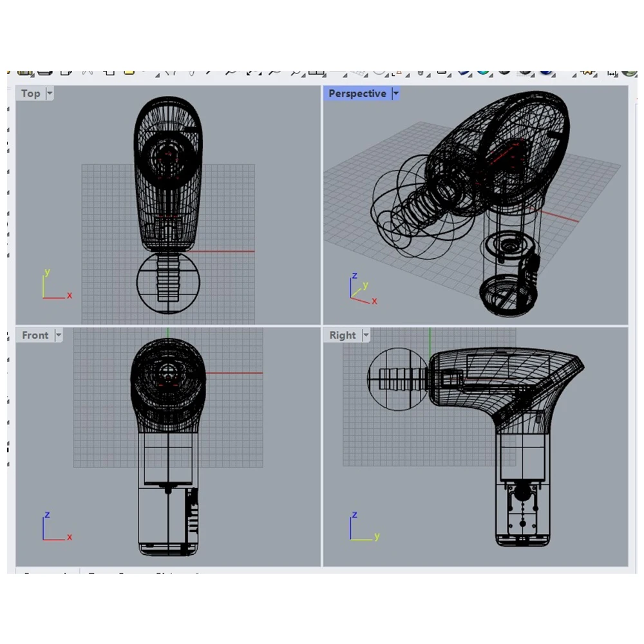Open the Top viewport dropdown arrow
The image size is (644, 644).
pos(50,93)
